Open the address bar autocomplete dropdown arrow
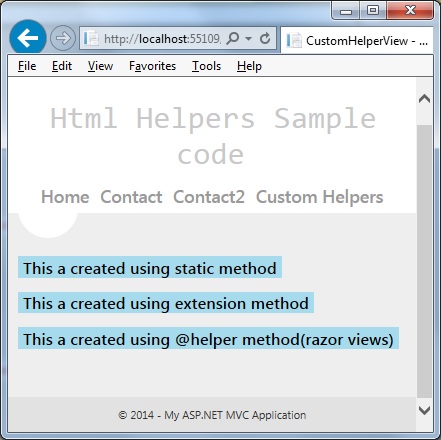 pos(248,39)
